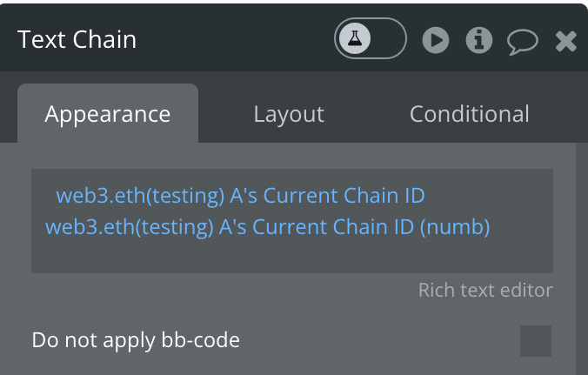The width and height of the screenshot is (588, 375).
Task: Switch to the Appearance tab
Action: 108,114
